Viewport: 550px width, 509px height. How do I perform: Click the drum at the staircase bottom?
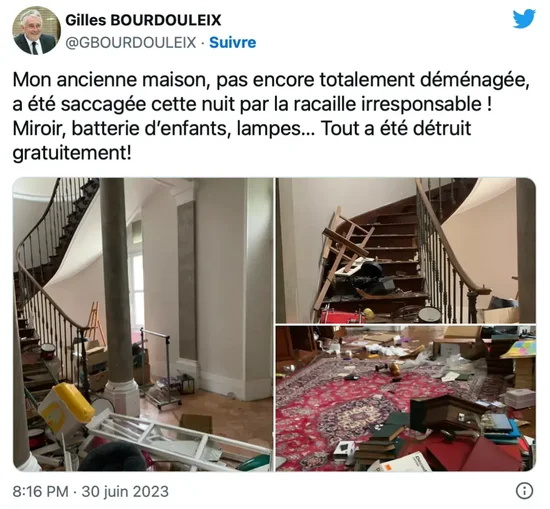(429, 314)
